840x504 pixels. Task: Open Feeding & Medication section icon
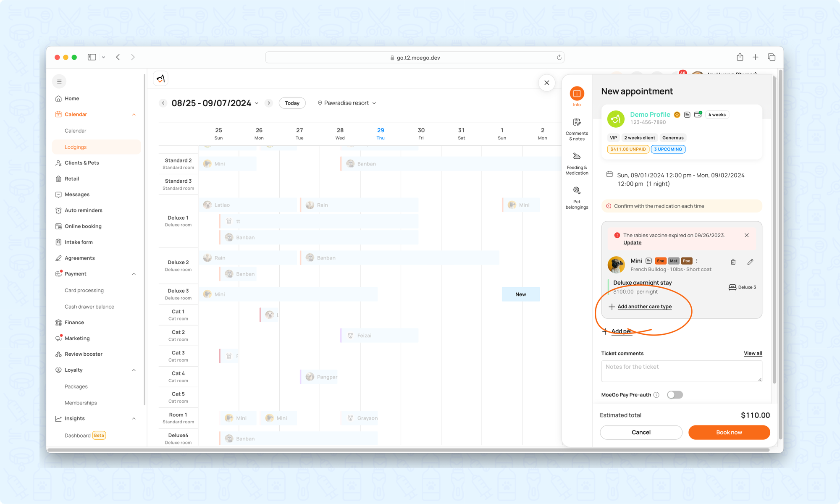click(x=577, y=157)
